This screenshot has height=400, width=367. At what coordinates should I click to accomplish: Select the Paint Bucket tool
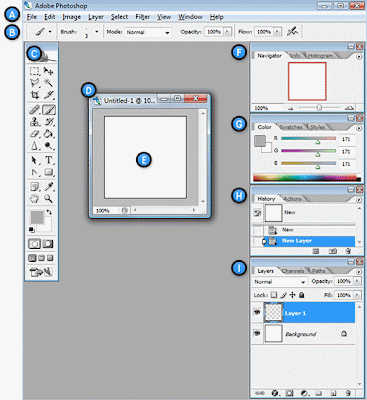click(x=49, y=134)
